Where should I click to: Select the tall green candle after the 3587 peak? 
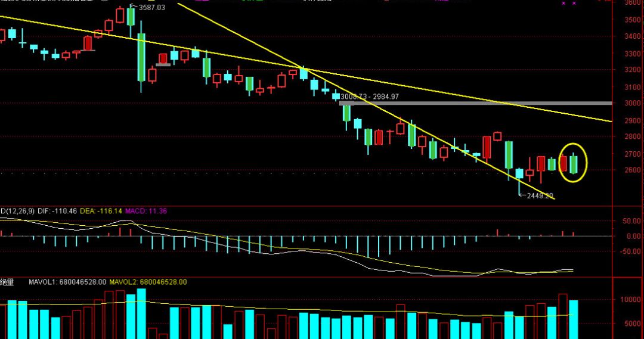click(141, 57)
